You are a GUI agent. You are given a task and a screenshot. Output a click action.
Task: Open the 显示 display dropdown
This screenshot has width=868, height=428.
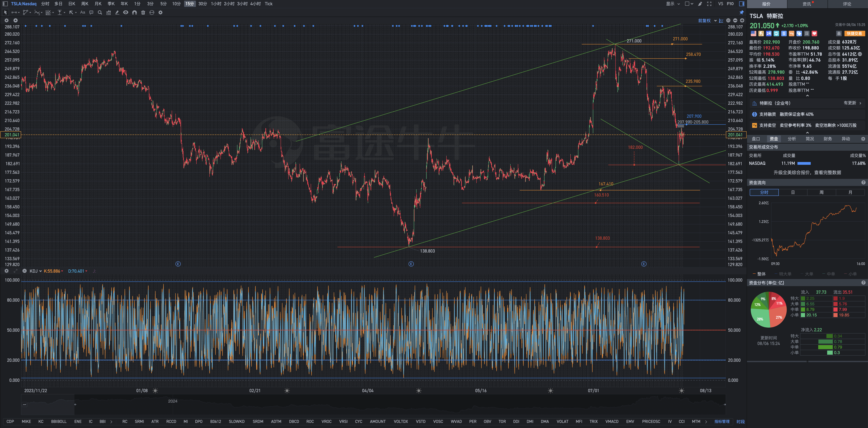coord(673,4)
